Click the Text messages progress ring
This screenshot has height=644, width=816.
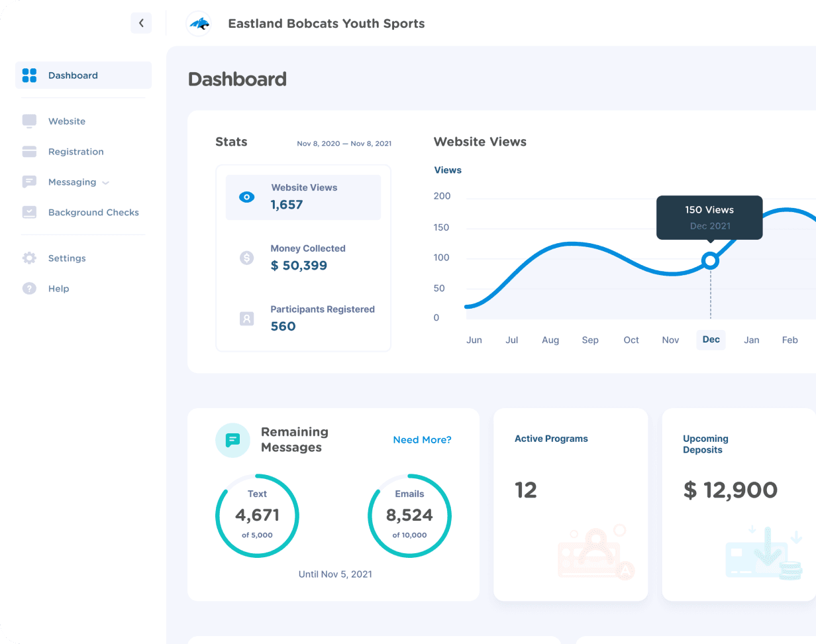(257, 515)
